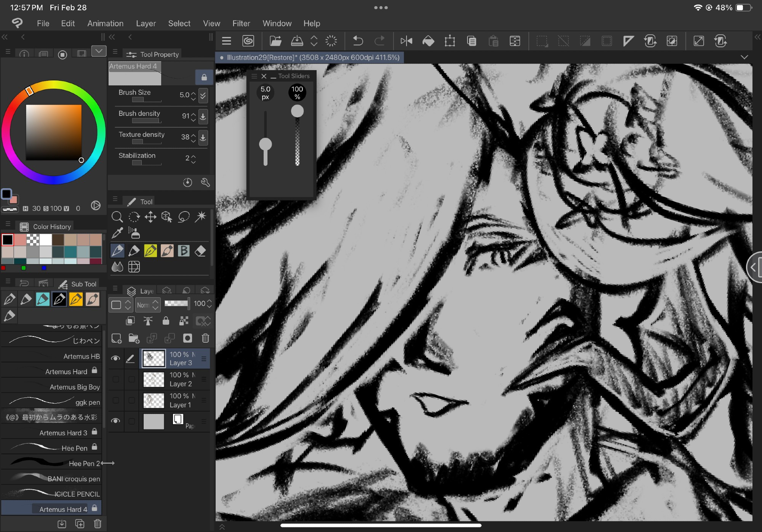Select BANI croquis pen brush
The height and width of the screenshot is (532, 762).
pos(51,479)
